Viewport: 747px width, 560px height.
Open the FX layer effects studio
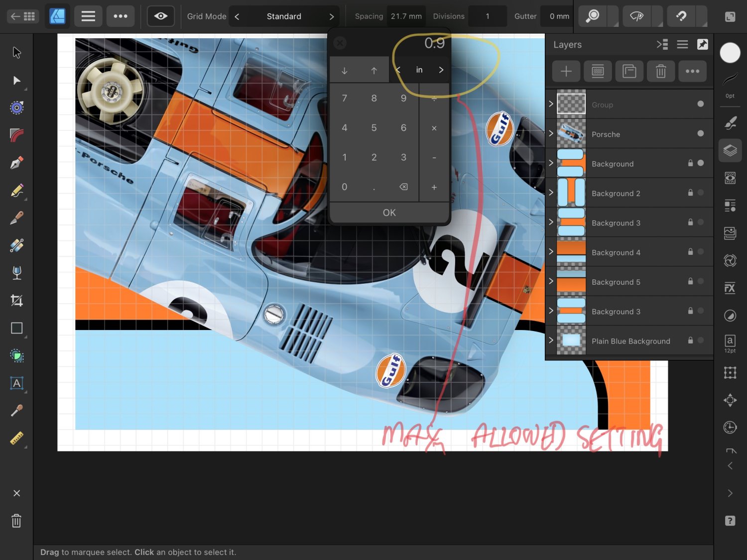(730, 288)
